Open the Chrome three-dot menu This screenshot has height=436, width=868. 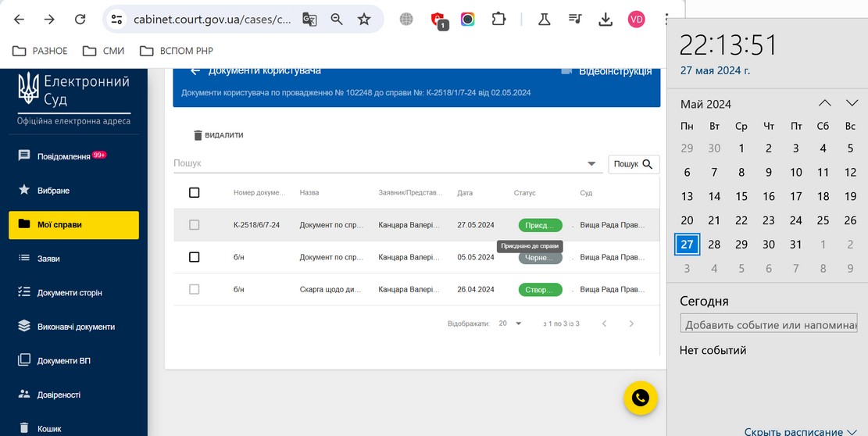(666, 20)
